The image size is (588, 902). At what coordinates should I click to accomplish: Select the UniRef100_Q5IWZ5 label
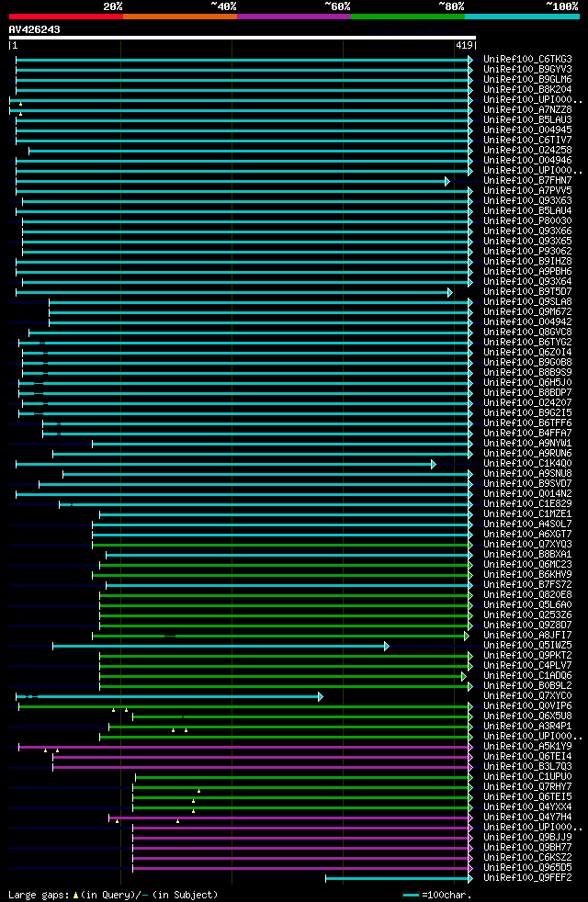527,646
